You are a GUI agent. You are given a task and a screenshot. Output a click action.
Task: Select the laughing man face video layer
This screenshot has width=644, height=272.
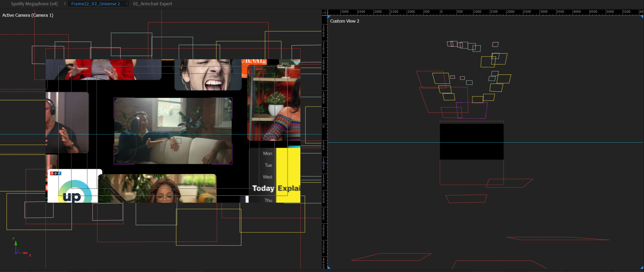(x=208, y=75)
